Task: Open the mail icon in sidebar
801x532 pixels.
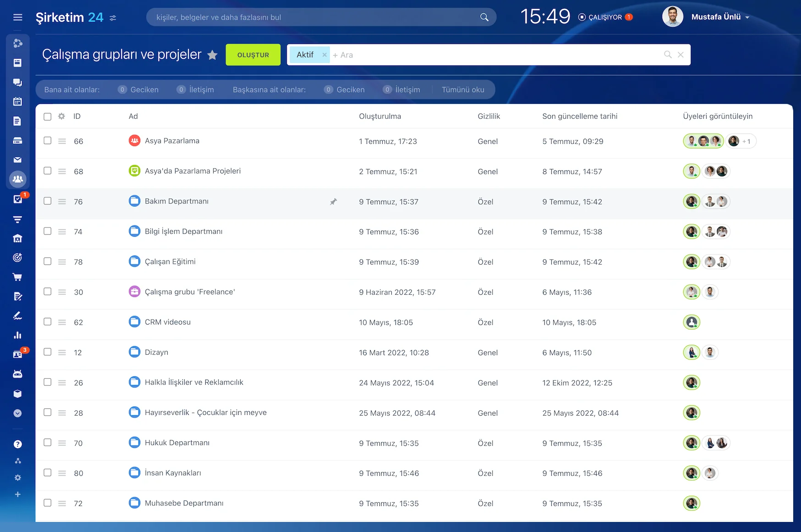Action: click(x=17, y=160)
